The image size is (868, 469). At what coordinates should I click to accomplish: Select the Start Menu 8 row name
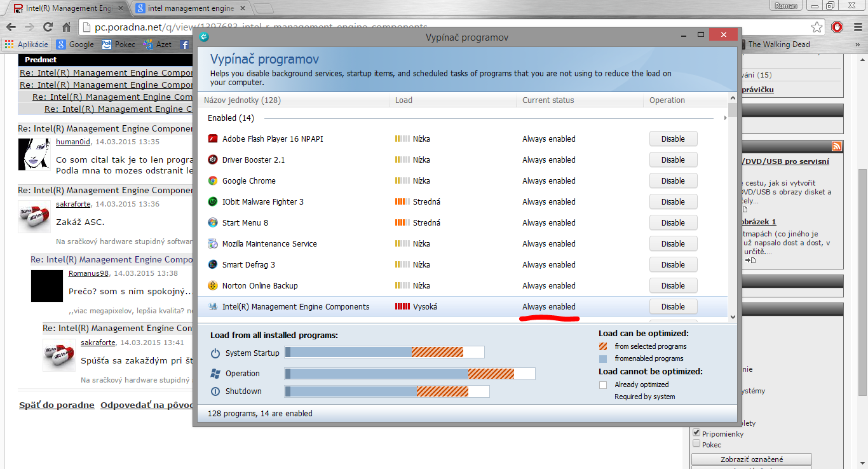(x=245, y=222)
